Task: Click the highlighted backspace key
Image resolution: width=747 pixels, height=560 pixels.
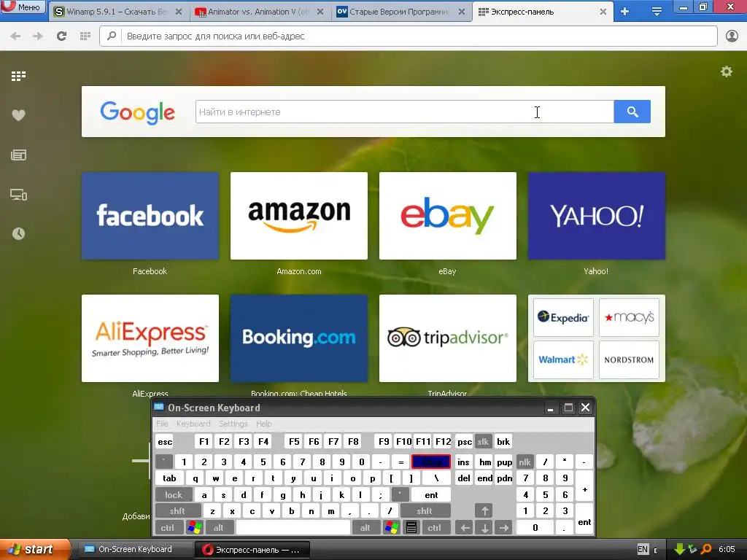Action: [431, 462]
